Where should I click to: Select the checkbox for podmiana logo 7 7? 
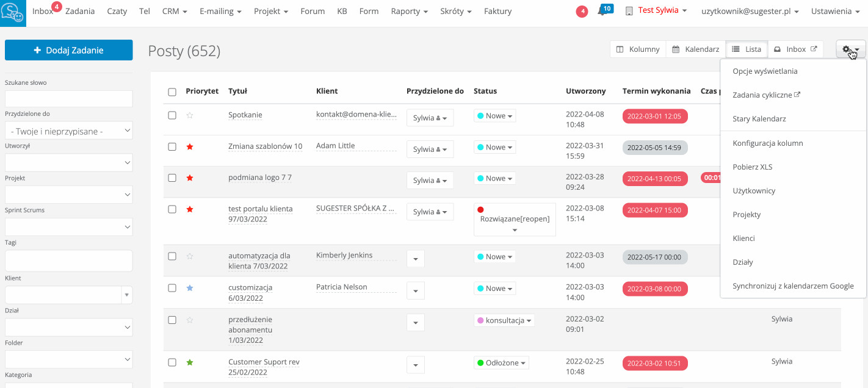pos(172,178)
